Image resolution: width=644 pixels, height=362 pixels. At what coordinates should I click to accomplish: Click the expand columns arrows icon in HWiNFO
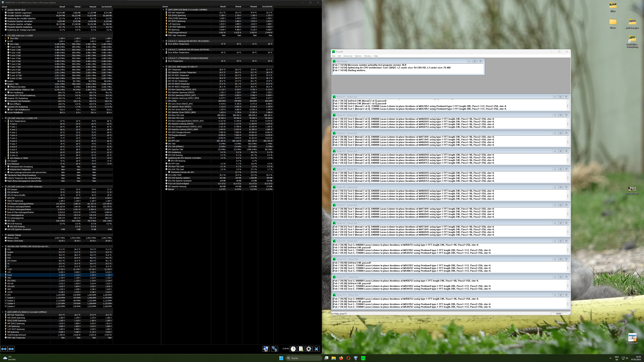coord(4,349)
